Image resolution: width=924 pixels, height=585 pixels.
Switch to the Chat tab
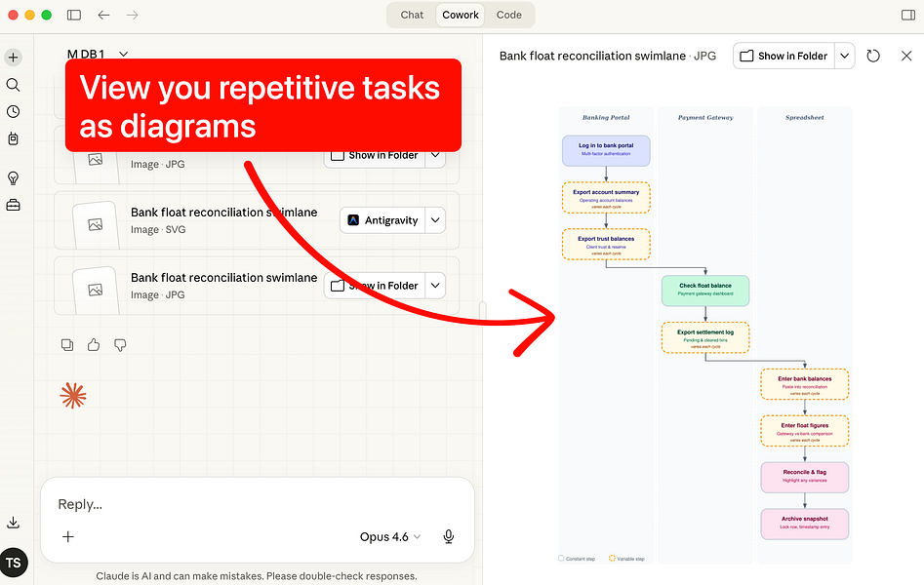coord(412,15)
